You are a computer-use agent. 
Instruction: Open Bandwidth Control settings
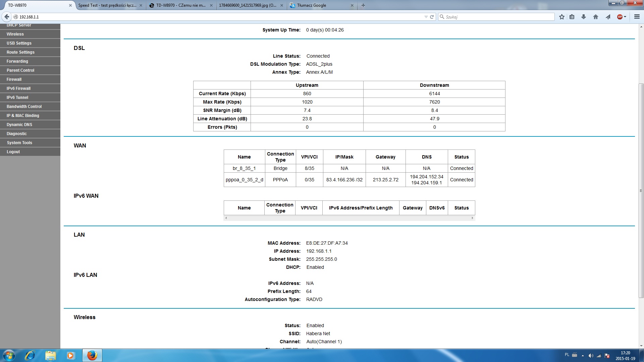tap(30, 107)
